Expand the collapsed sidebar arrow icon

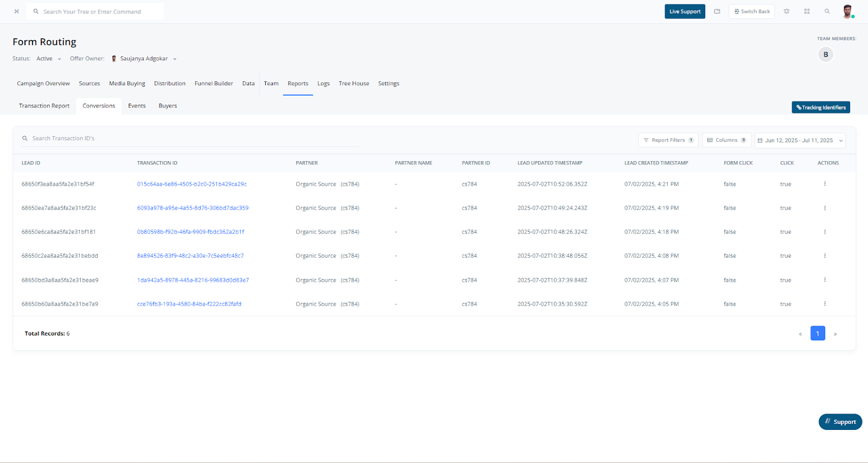point(16,11)
